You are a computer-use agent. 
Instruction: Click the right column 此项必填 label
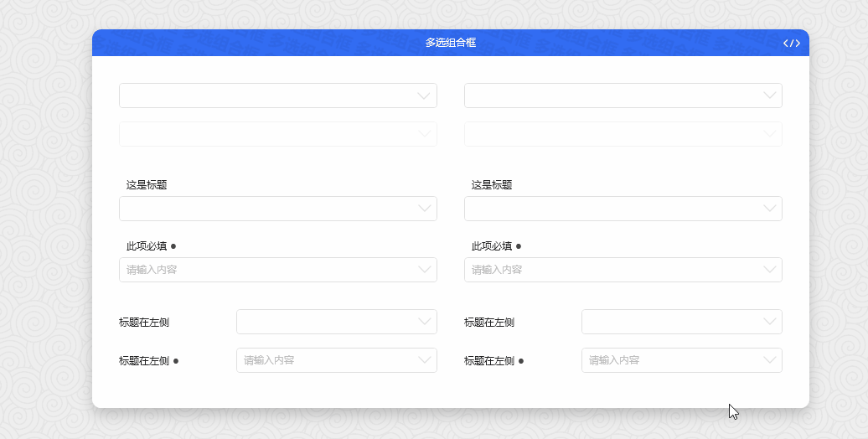pos(492,245)
